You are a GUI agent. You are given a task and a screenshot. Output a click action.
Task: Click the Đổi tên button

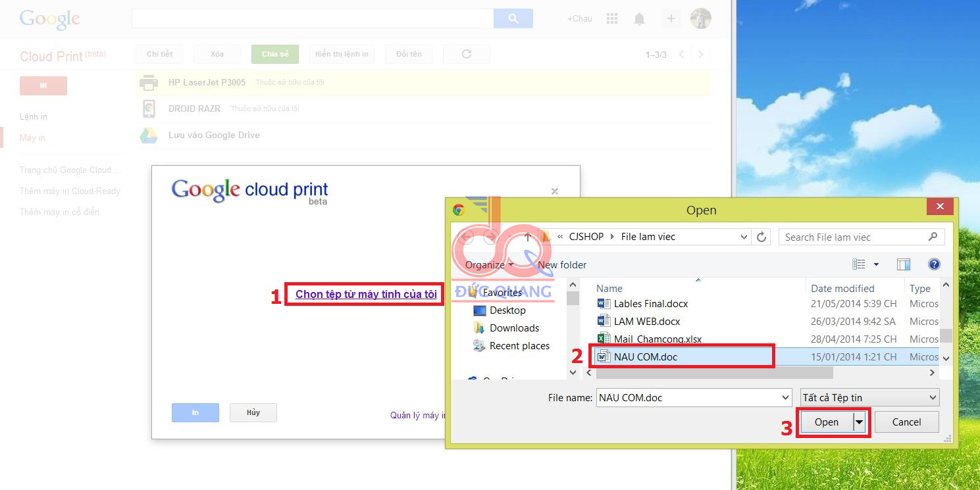coord(409,54)
